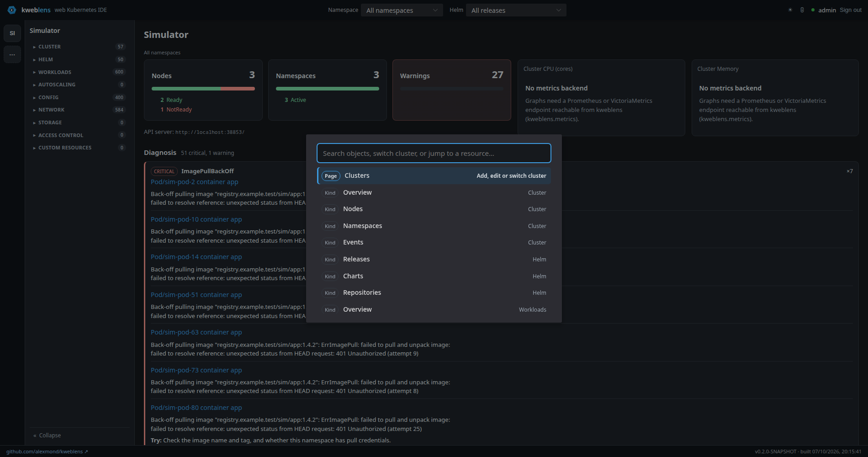Open Pod/sim-pod-10 container app link
Viewport: 868px width, 457px height.
[196, 219]
